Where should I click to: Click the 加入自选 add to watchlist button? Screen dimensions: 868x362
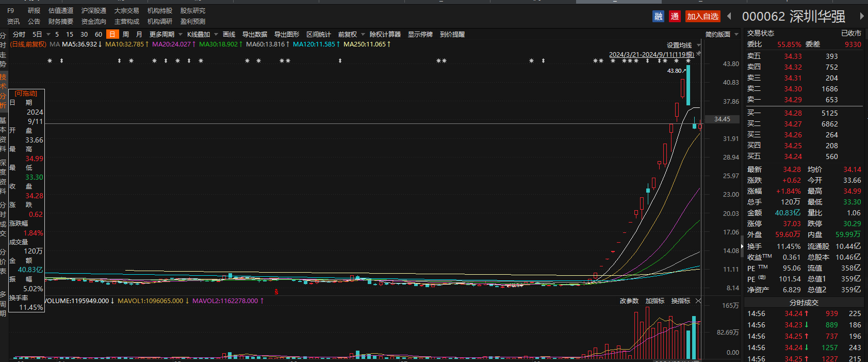click(702, 17)
